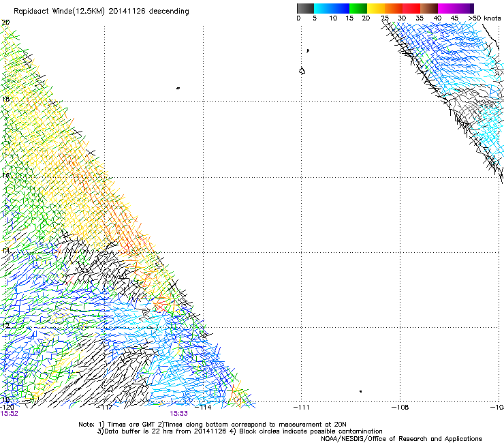Click the brown 35-40 knots color segment
The height and width of the screenshot is (443, 504).
(x=429, y=8)
